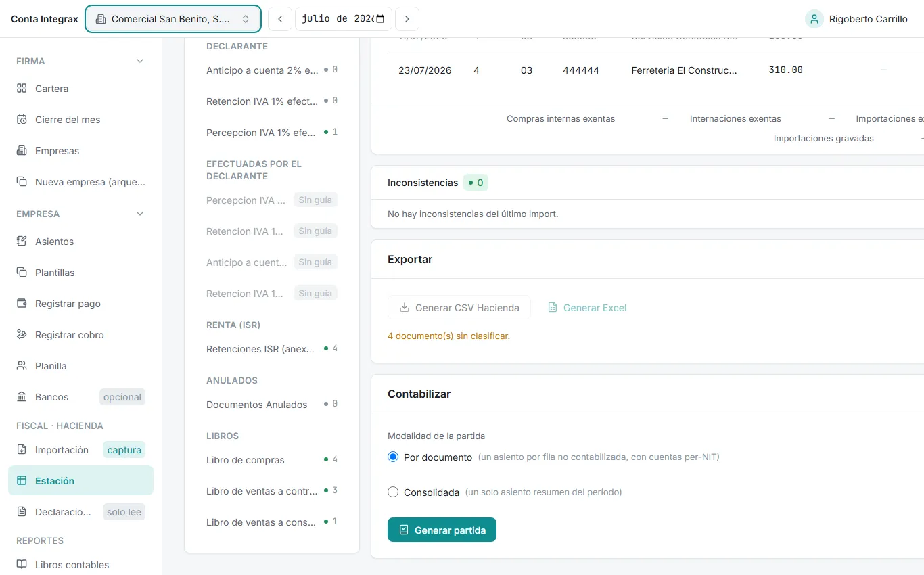Screen dimensions: 924x575
Task: Click the solo lee badge beside Declaraciones
Action: tap(124, 512)
